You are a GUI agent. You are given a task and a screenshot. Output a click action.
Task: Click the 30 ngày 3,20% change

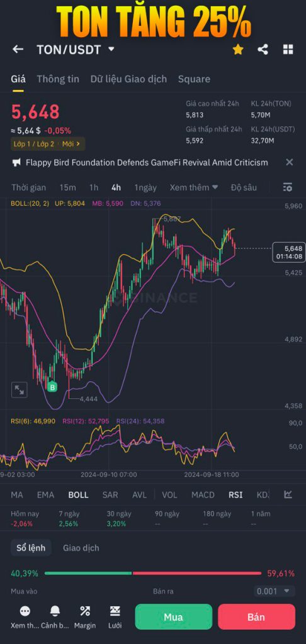point(118,519)
